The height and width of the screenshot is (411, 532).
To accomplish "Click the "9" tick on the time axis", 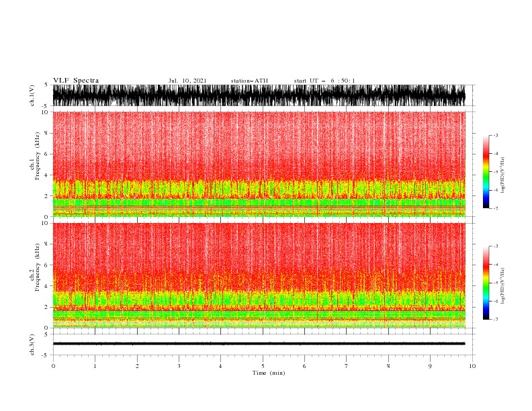I will 430,366.
